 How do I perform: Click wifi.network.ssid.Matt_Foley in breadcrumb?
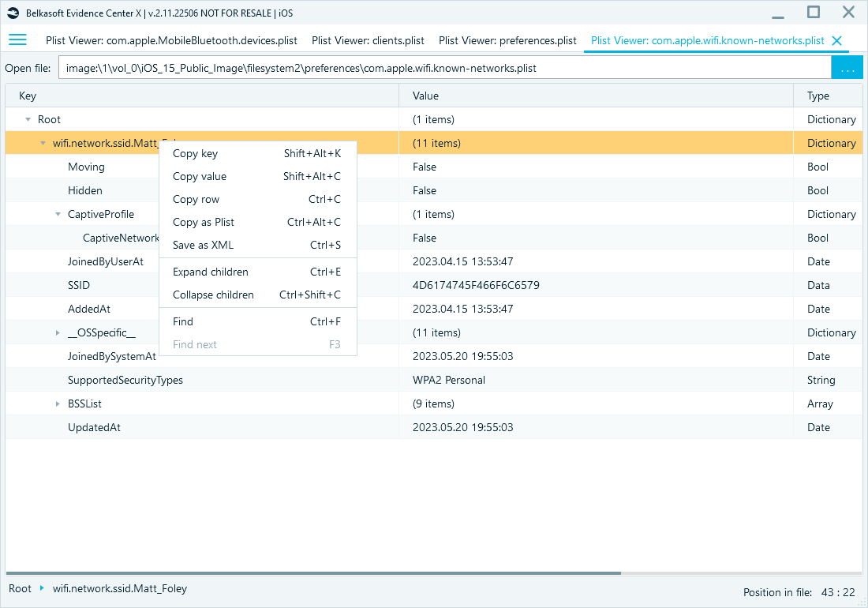click(x=120, y=588)
